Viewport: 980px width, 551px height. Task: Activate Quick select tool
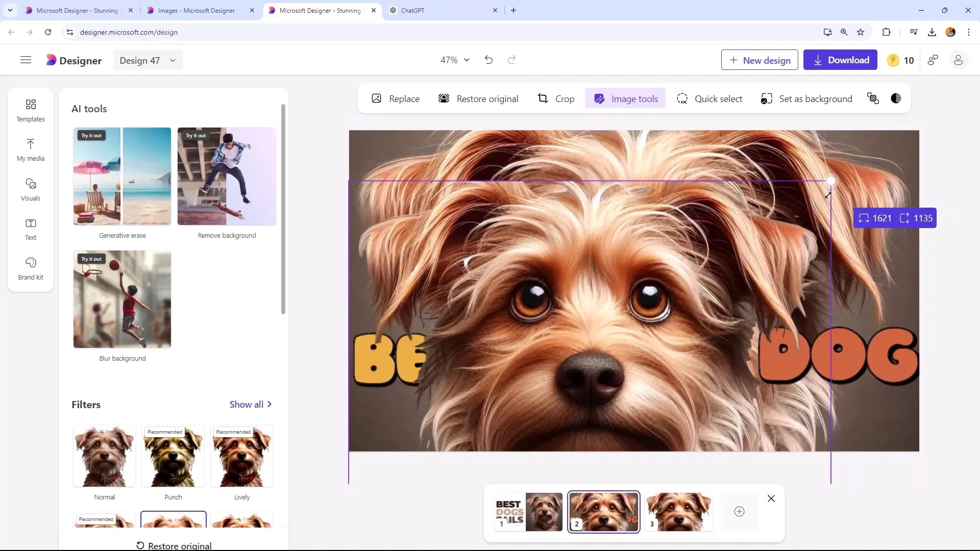709,98
